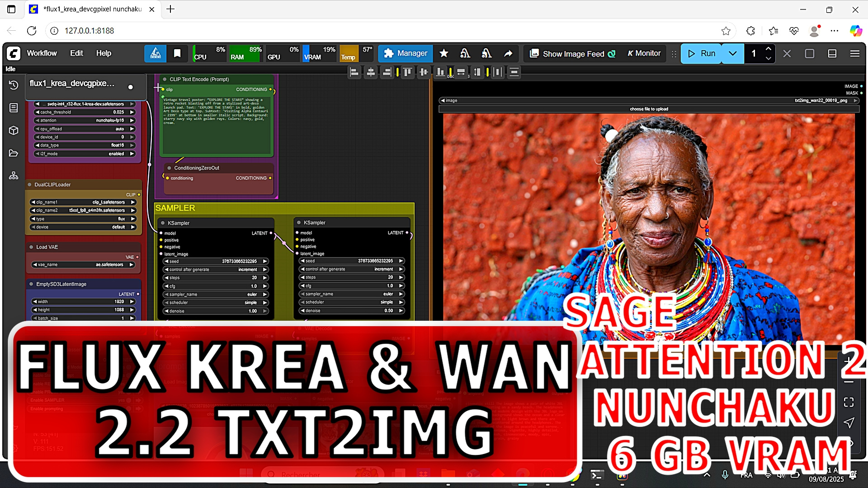Toggle the Show Image Feed button

pyautogui.click(x=573, y=54)
